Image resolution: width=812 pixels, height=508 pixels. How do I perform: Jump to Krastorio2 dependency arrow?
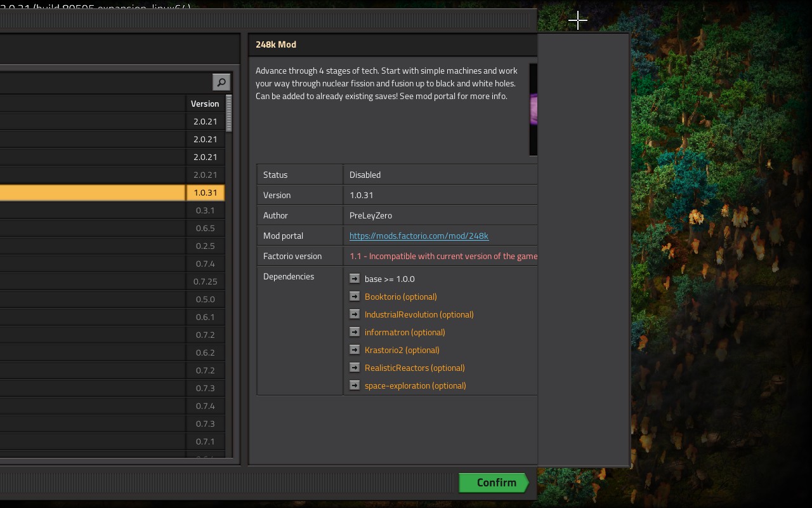(355, 350)
